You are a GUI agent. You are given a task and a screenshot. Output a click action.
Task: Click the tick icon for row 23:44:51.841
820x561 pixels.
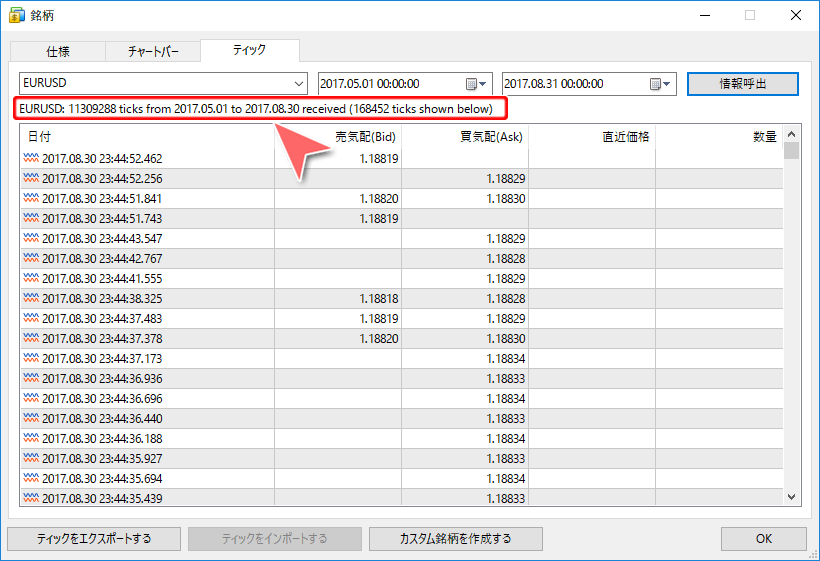[31, 198]
